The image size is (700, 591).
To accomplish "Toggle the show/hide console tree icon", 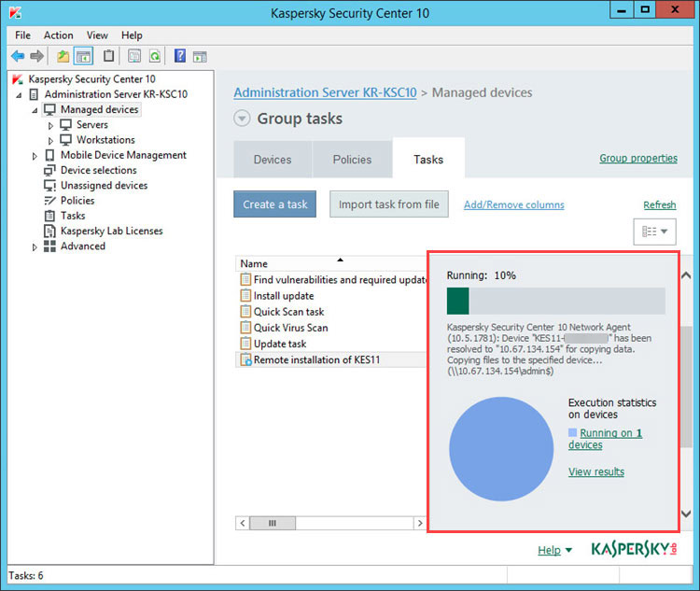I will coord(83,56).
